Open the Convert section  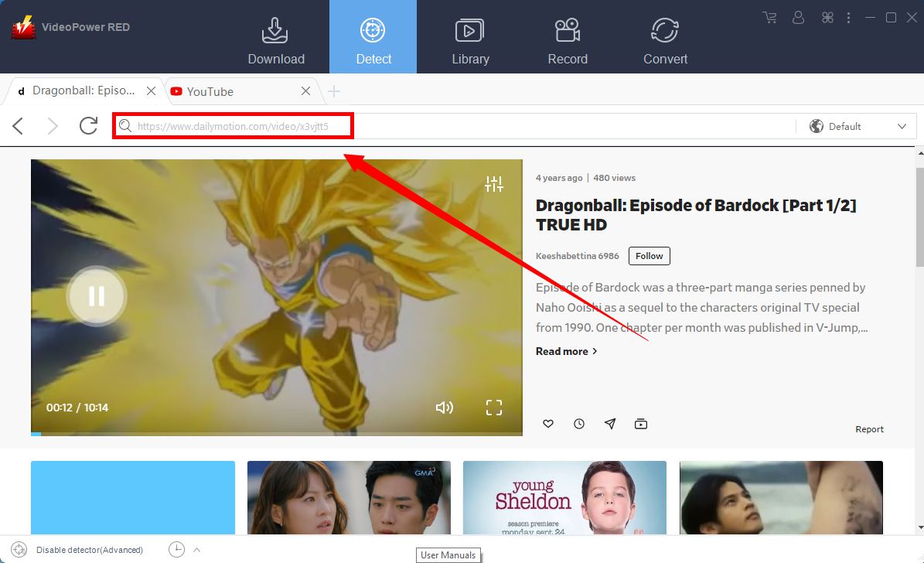coord(665,41)
